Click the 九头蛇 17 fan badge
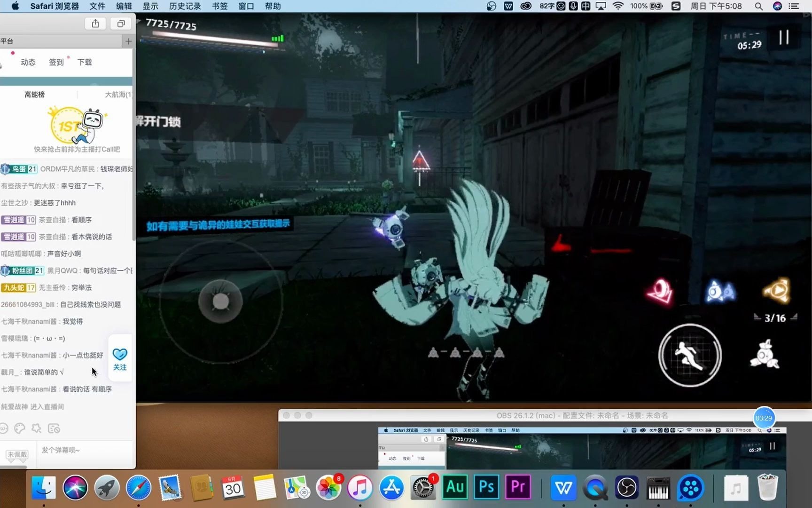This screenshot has height=508, width=812. pos(18,287)
